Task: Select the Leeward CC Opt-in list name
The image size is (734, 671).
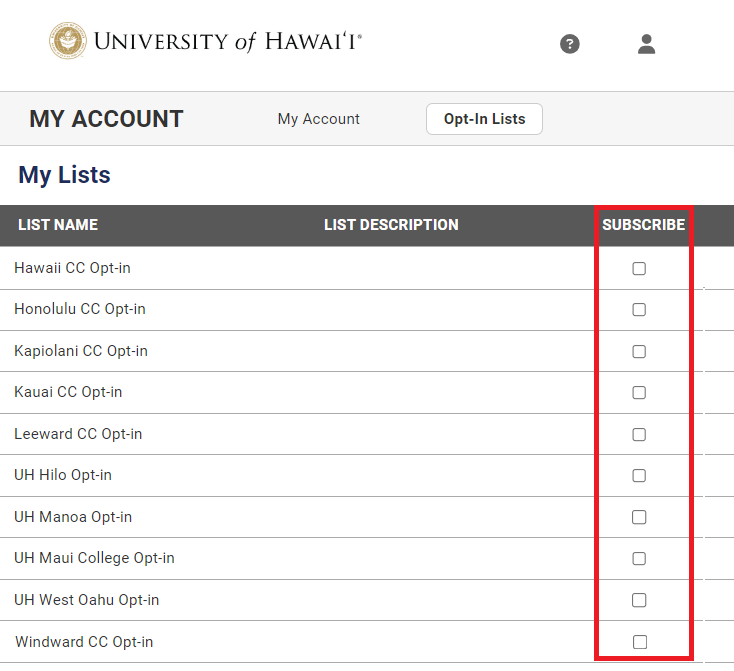Action: (78, 434)
